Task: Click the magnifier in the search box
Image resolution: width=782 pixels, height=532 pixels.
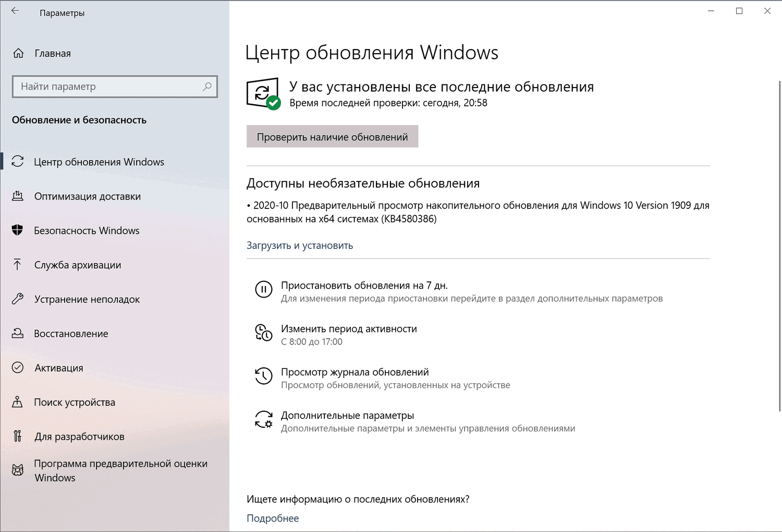Action: tap(207, 86)
